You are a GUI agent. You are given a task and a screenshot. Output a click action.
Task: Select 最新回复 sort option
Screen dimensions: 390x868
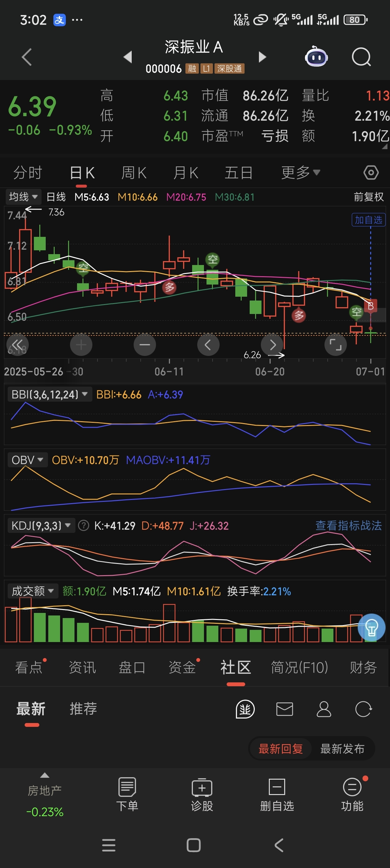click(x=280, y=748)
